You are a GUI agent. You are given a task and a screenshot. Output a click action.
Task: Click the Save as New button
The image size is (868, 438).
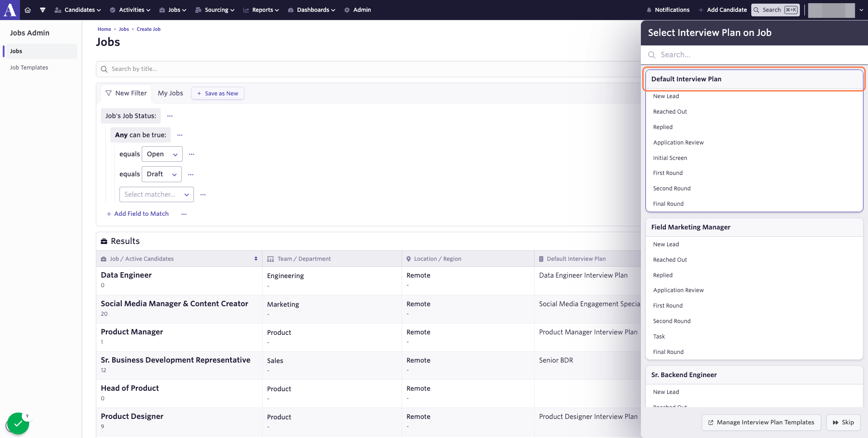218,93
